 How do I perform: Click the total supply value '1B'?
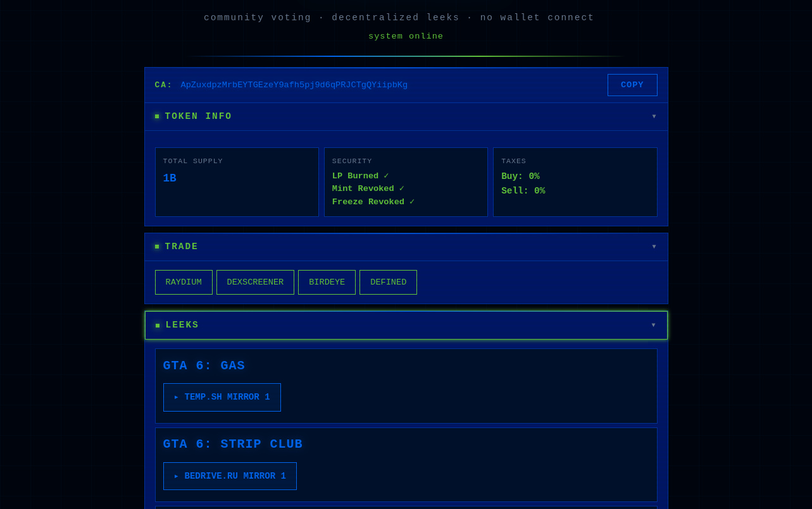[x=170, y=178]
